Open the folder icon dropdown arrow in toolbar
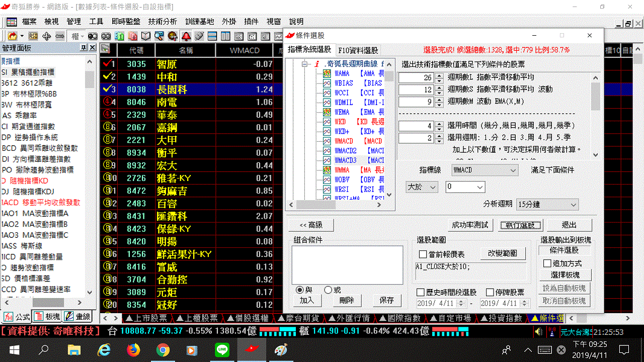Viewport: 644px width, 362px height. [x=22, y=36]
